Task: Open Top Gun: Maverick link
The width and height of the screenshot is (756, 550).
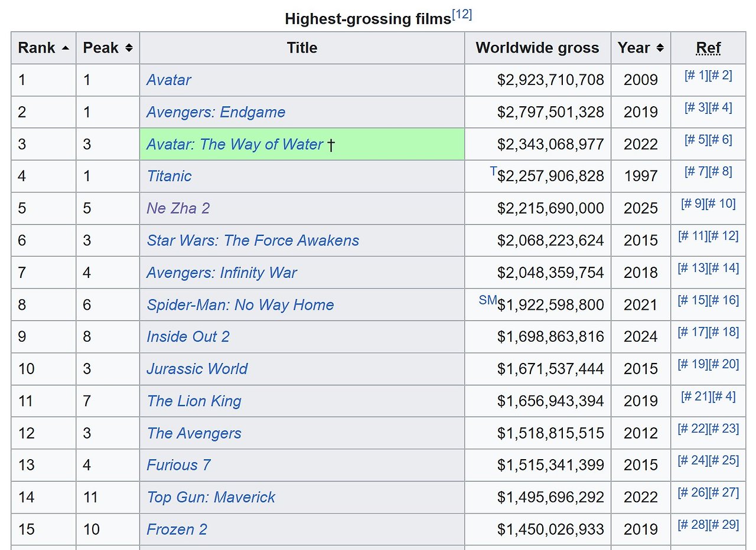Action: coord(211,497)
